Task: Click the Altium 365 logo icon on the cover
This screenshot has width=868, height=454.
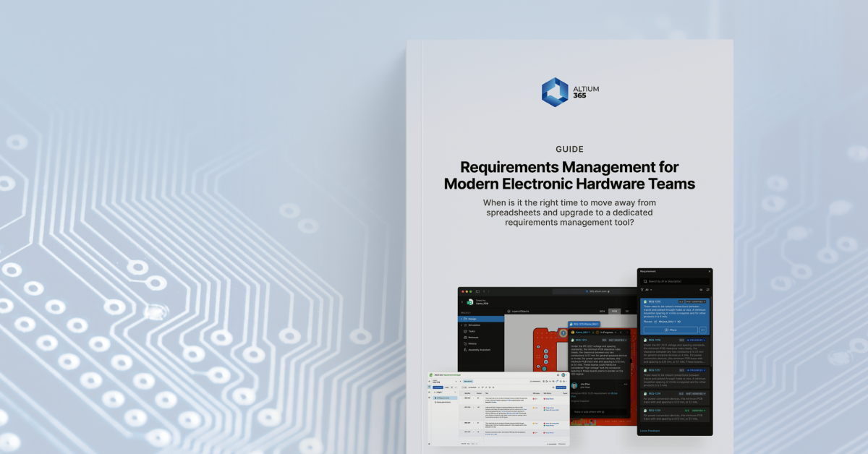Action: (x=556, y=93)
